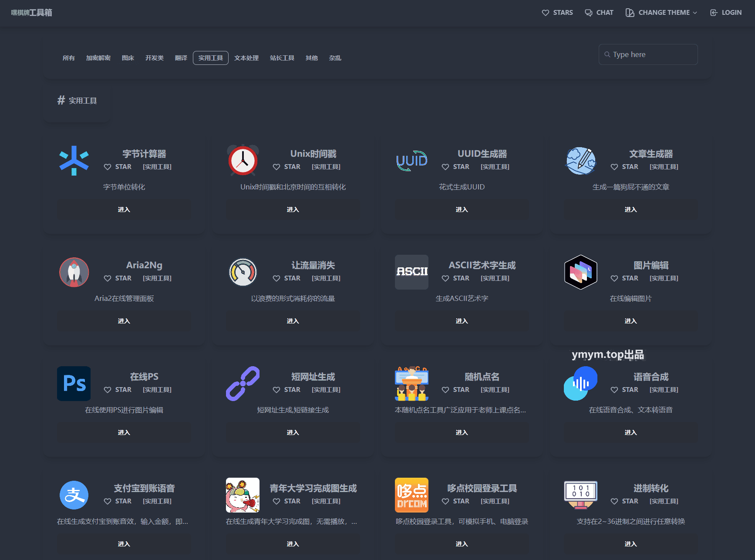Image resolution: width=755 pixels, height=560 pixels.
Task: Click the [实用工具] tag under Aria2Ng
Action: pos(157,278)
